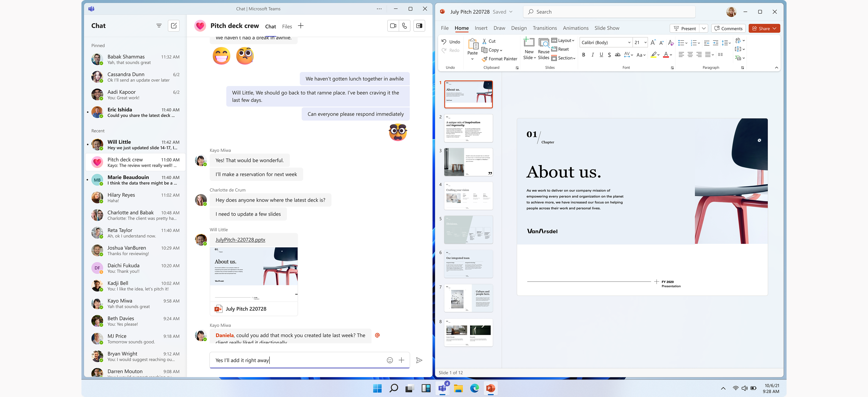Screen dimensions: 868x397
Task: Select slide 3 thumbnail
Action: pos(468,162)
